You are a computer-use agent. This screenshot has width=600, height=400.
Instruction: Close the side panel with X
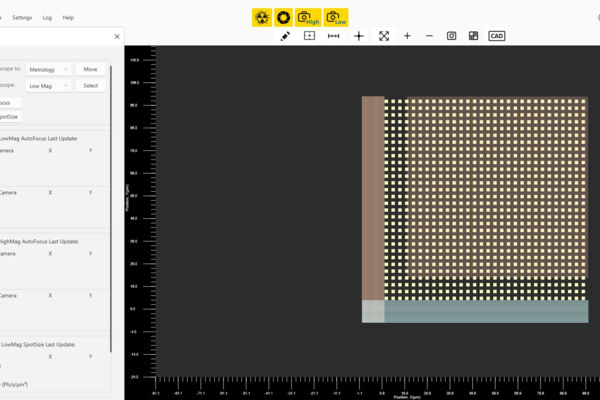pos(117,36)
